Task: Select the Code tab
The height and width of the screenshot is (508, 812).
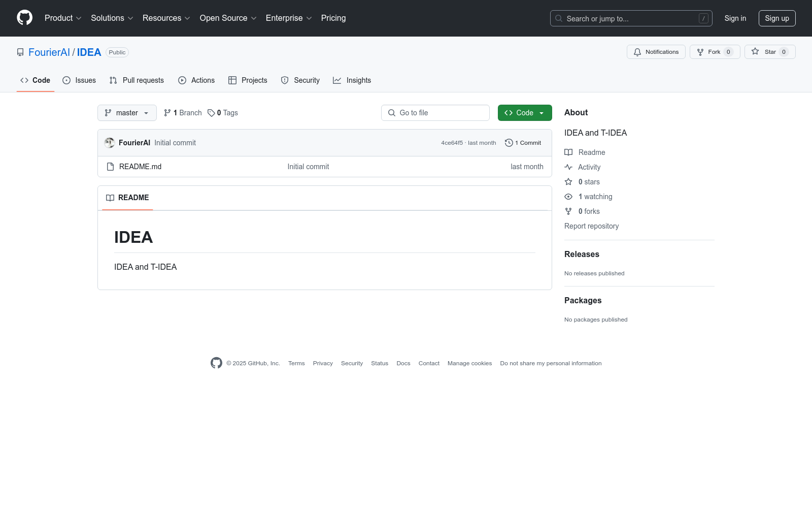Action: 36,80
